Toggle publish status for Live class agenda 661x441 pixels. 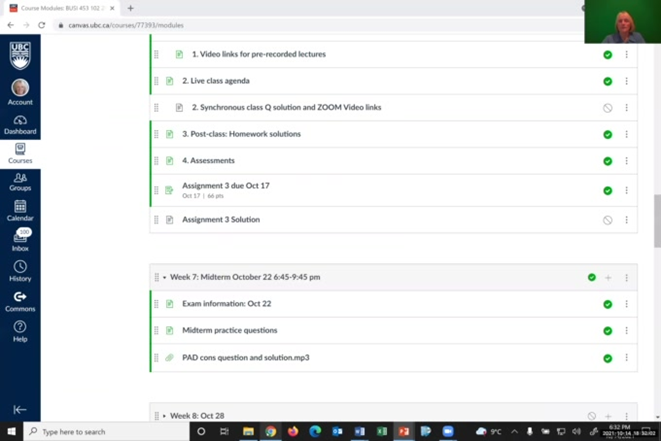pyautogui.click(x=607, y=81)
